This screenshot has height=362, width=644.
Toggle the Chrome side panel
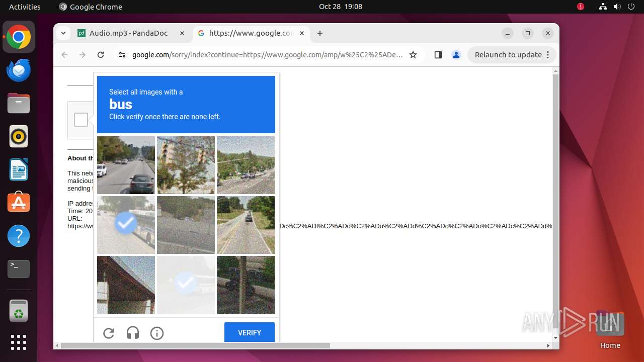(438, 55)
